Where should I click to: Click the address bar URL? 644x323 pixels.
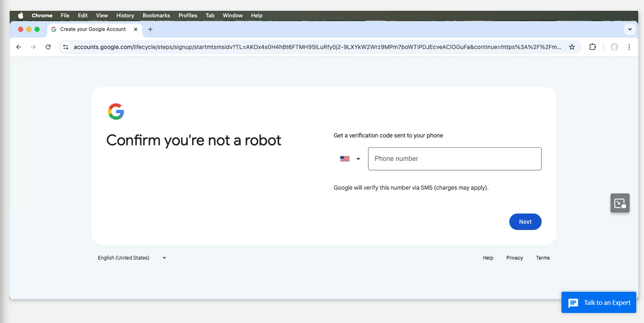pos(317,47)
